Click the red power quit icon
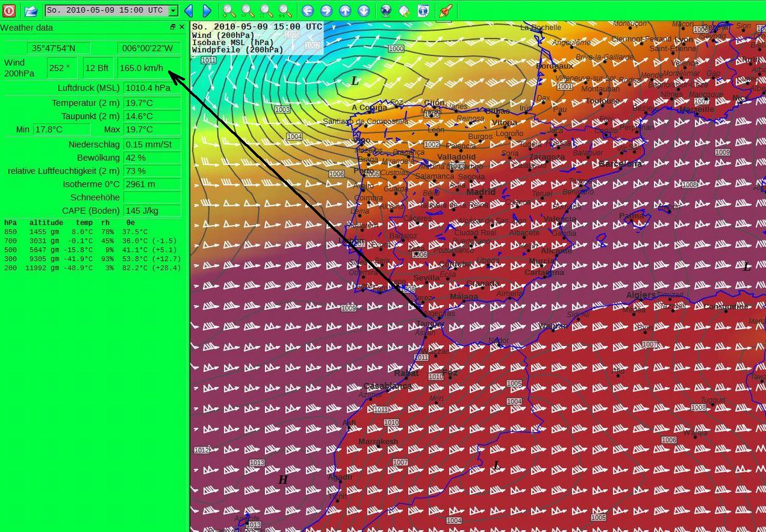This screenshot has width=766, height=532. 9,11
